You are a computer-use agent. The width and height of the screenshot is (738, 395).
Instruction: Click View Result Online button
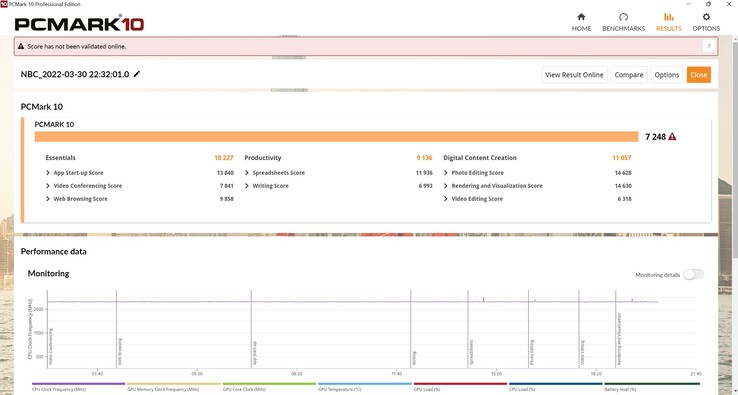coord(574,75)
